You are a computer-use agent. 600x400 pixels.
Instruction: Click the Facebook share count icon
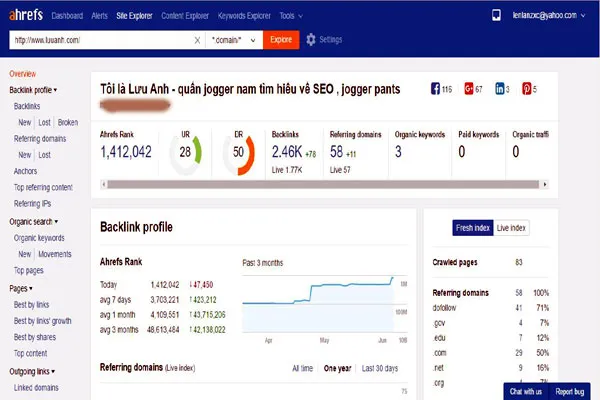pyautogui.click(x=435, y=88)
